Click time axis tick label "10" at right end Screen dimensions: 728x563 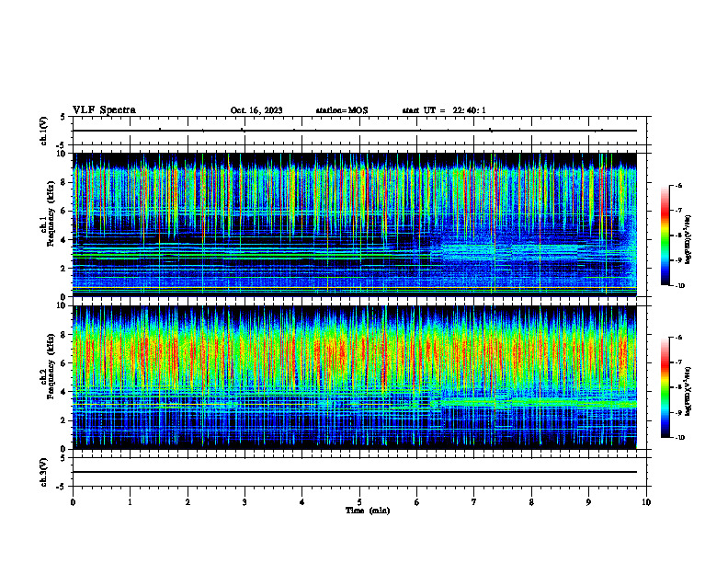click(646, 502)
